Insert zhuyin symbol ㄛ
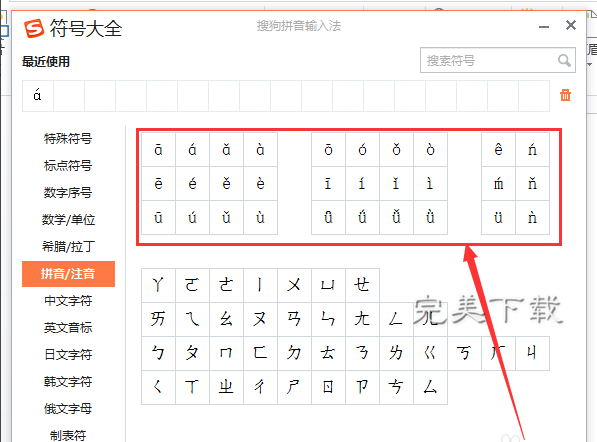The image size is (597, 442). pyautogui.click(x=192, y=285)
